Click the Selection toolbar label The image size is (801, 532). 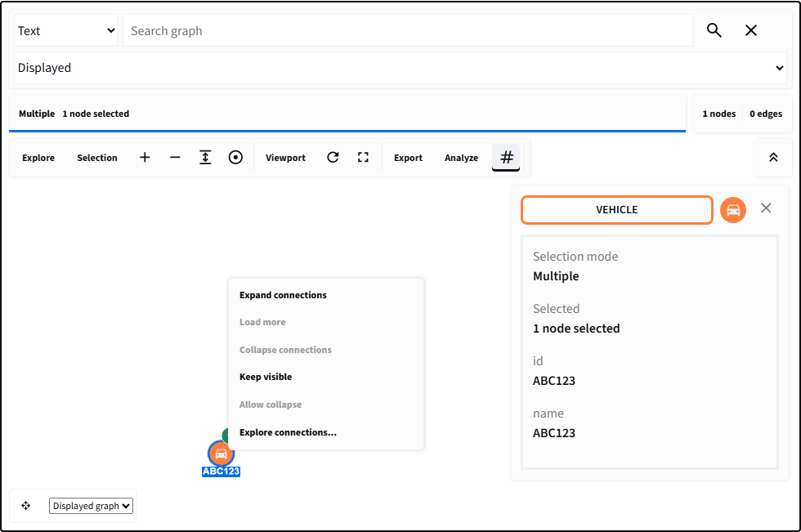click(x=97, y=158)
